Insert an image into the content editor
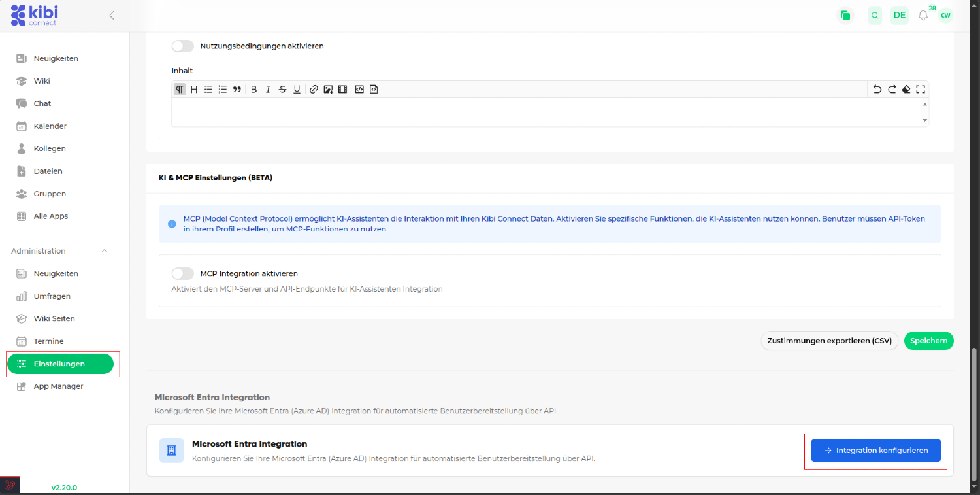 pyautogui.click(x=328, y=90)
